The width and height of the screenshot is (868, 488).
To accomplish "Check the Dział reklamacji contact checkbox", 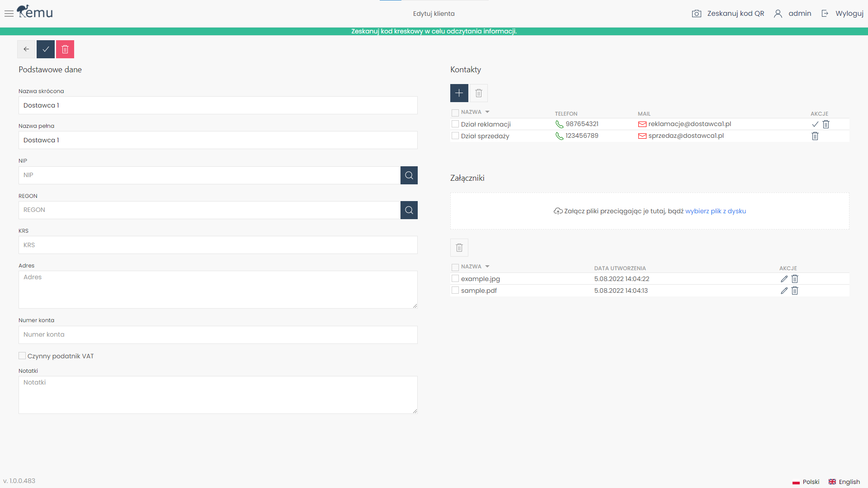I will click(455, 124).
